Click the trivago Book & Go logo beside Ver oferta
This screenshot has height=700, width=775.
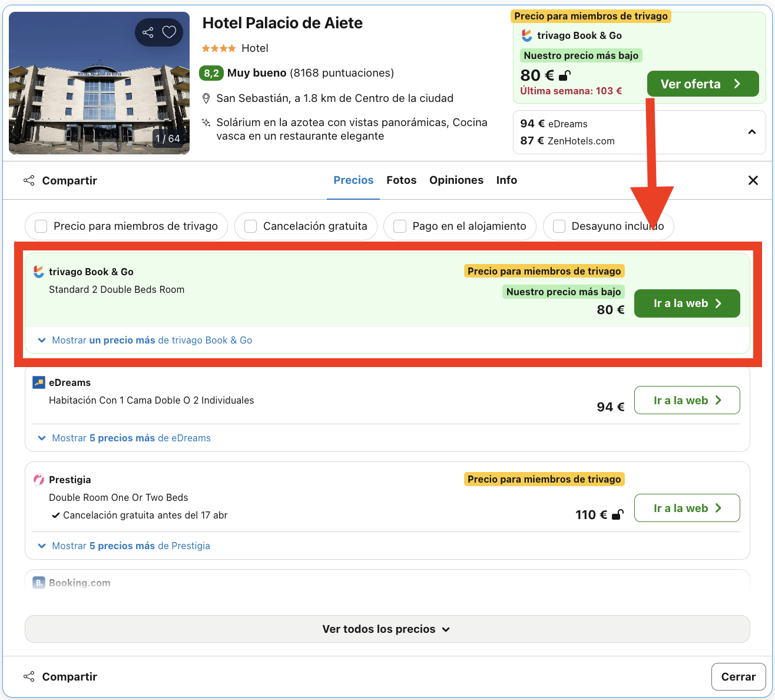[527, 35]
